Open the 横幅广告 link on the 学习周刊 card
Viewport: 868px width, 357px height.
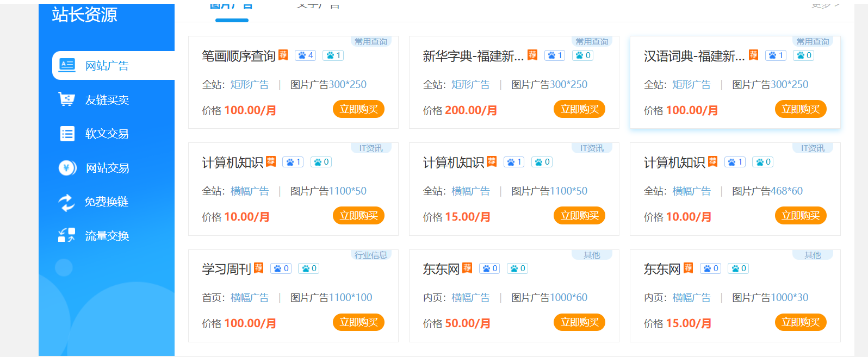(250, 298)
